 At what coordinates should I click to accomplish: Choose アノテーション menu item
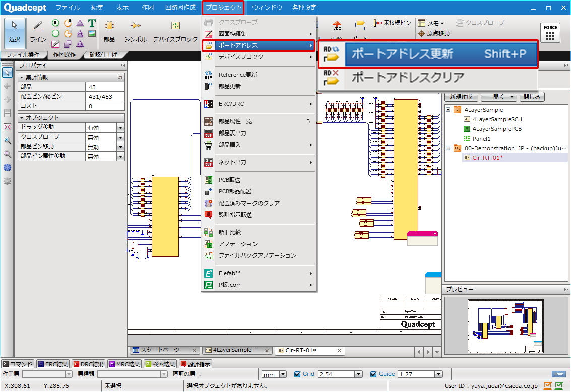258,244
